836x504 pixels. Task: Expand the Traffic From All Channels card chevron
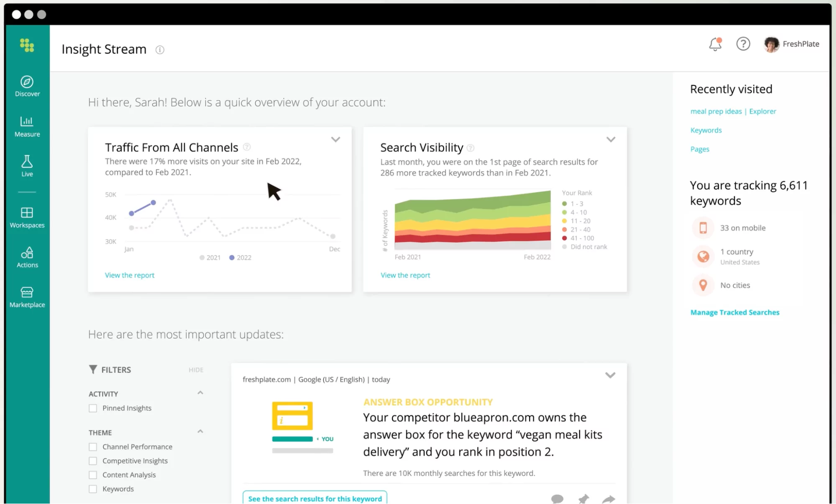point(335,140)
